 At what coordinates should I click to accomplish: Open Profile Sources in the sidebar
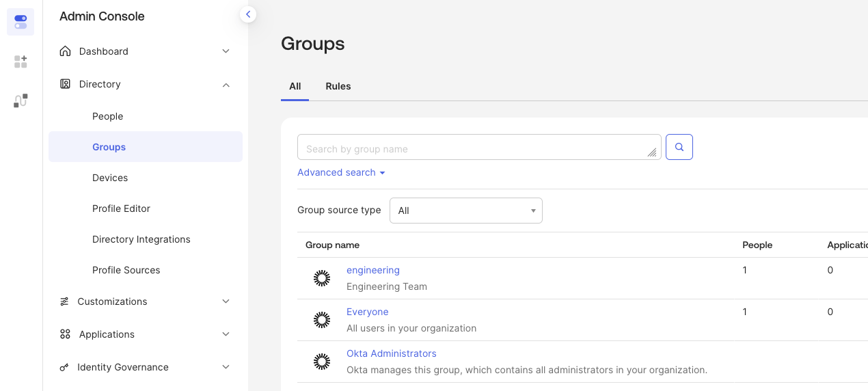point(126,270)
